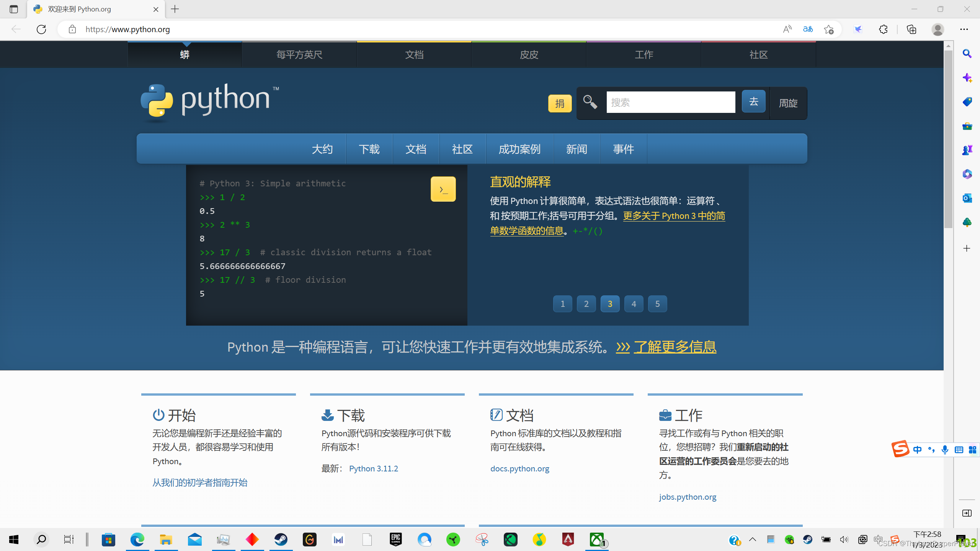Viewport: 980px width, 551px height.
Task: Open the Collections icon in toolbar
Action: click(911, 29)
